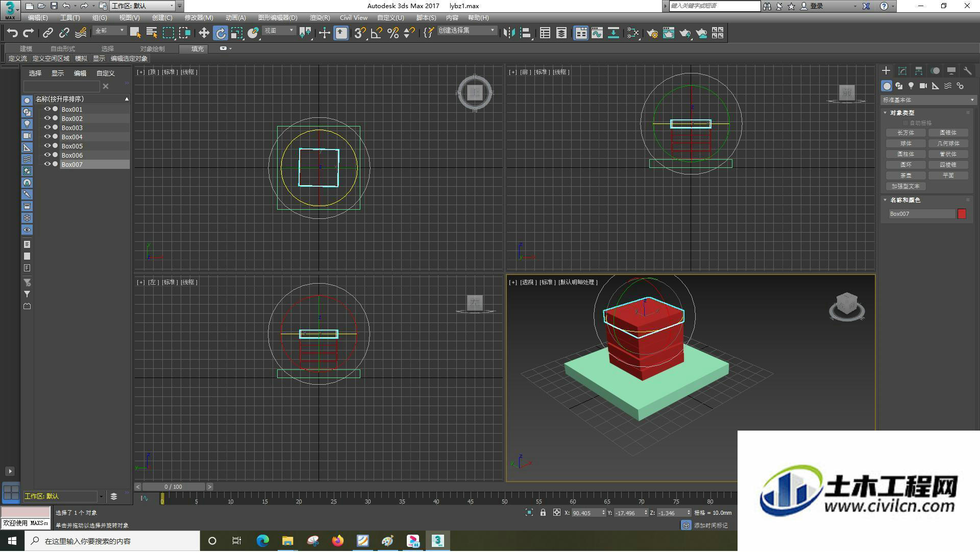
Task: Toggle visibility eye of Box007
Action: click(x=47, y=164)
